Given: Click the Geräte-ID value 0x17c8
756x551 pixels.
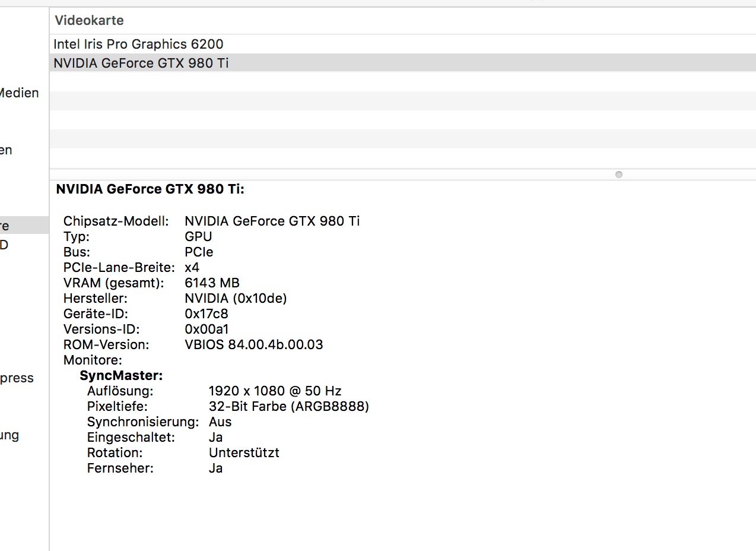Looking at the screenshot, I should pos(207,313).
